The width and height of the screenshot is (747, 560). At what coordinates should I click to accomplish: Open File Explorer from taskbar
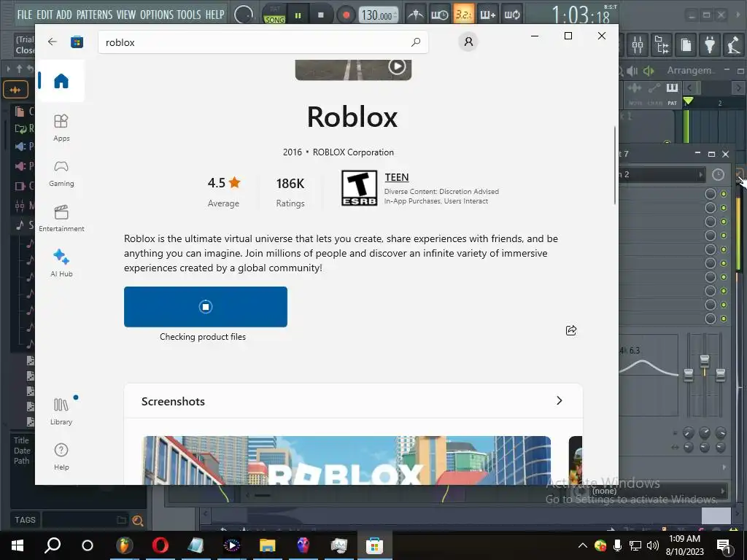click(267, 545)
